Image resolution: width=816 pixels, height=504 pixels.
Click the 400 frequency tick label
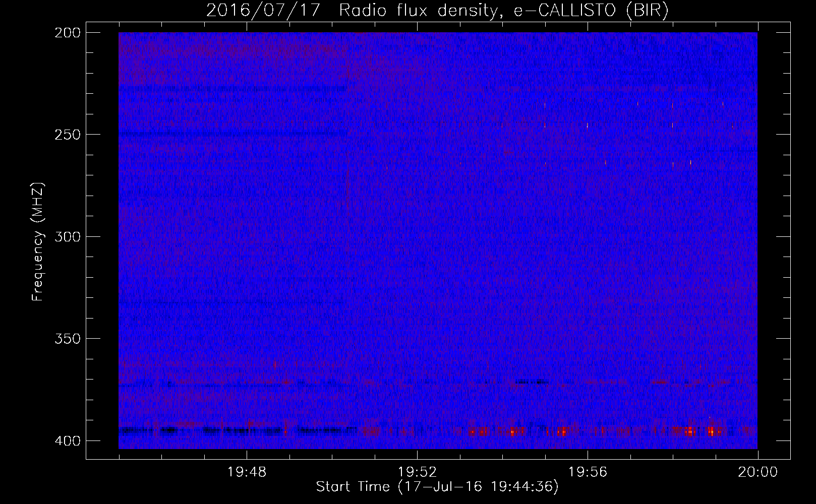(x=67, y=440)
